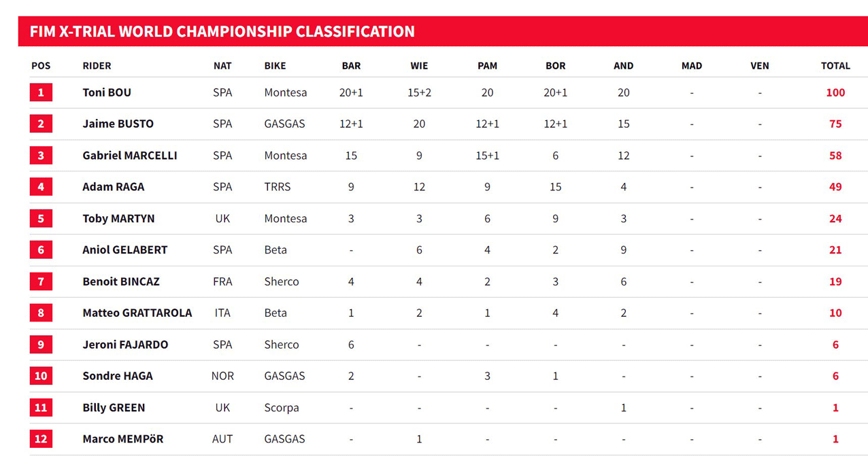Select Matteo GRATTAROLA's row name
The height and width of the screenshot is (469, 868).
pyautogui.click(x=137, y=313)
